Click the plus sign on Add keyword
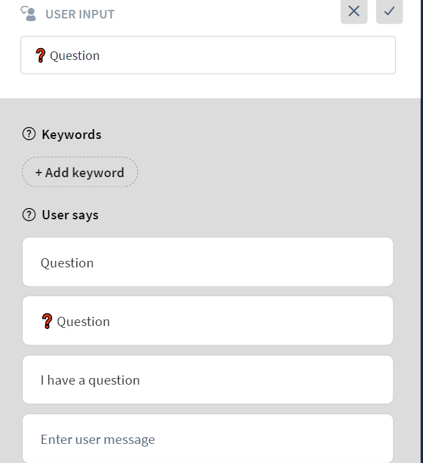The image size is (423, 463). coord(39,173)
